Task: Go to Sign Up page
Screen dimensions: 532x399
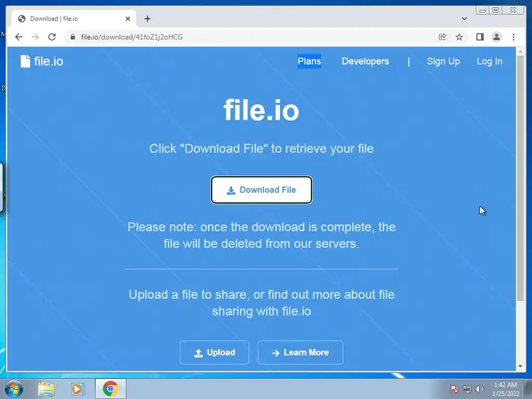Action: [443, 61]
